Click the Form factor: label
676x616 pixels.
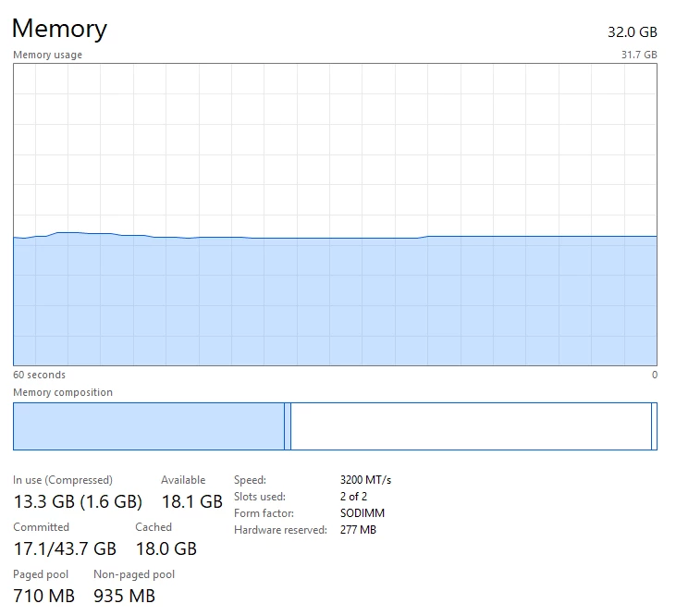coord(264,513)
